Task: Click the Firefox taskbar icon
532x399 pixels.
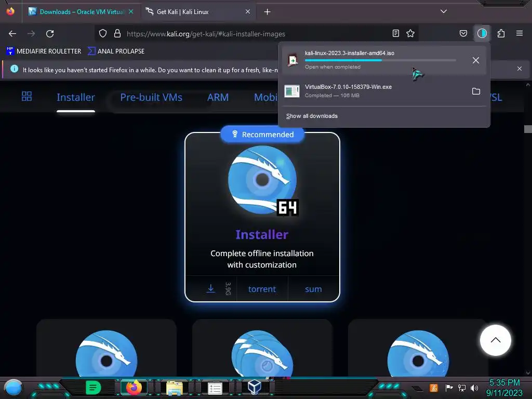Action: point(134,388)
